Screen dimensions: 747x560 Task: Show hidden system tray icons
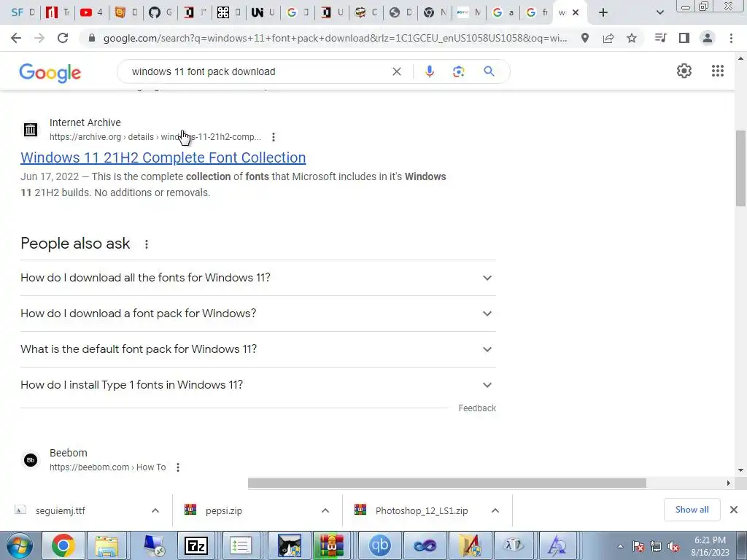pos(620,547)
